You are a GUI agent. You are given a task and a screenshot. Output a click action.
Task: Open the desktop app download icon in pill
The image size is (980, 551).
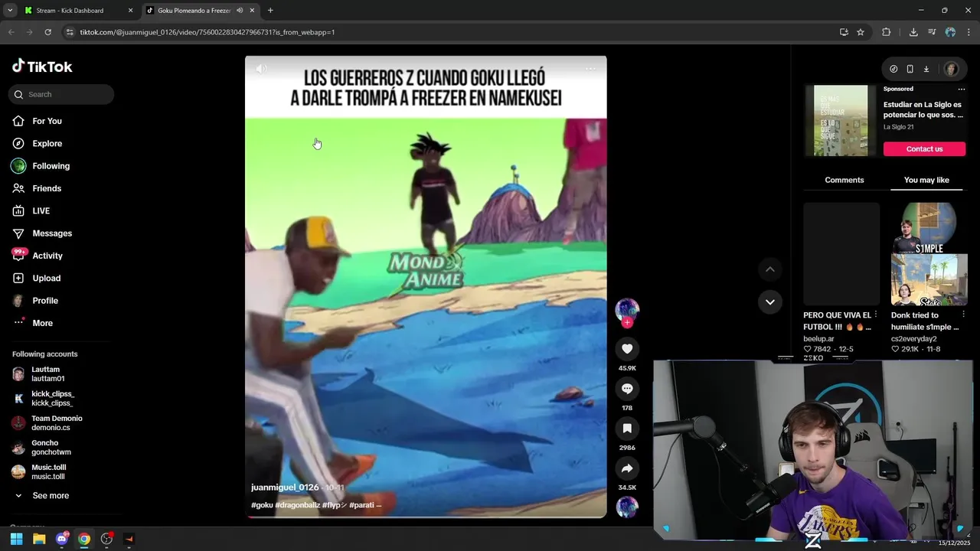(926, 69)
